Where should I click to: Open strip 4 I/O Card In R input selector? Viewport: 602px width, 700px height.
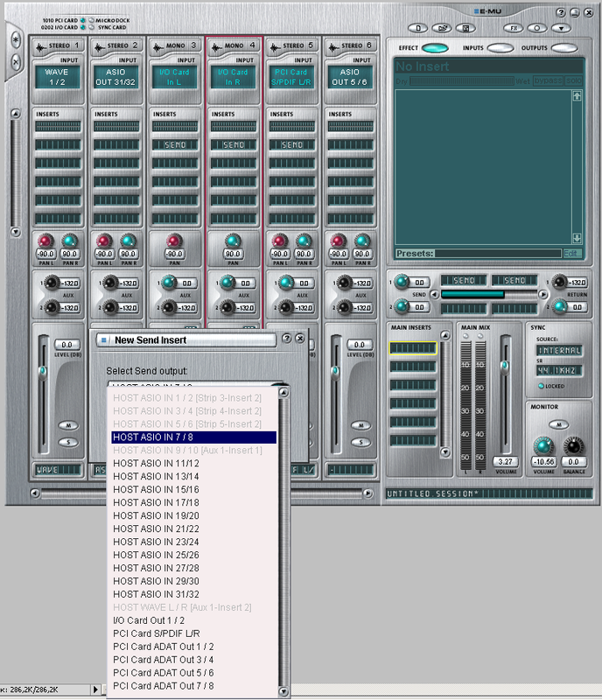pos(233,77)
